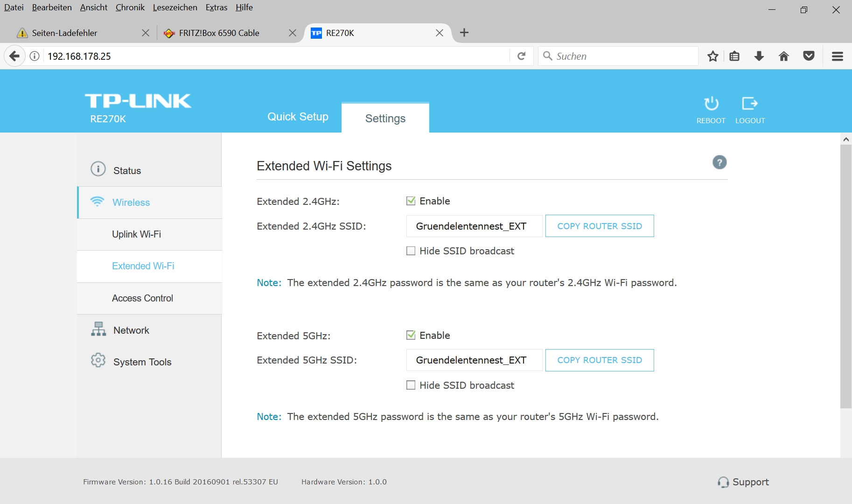Open Uplink Wi-Fi settings

[149, 234]
